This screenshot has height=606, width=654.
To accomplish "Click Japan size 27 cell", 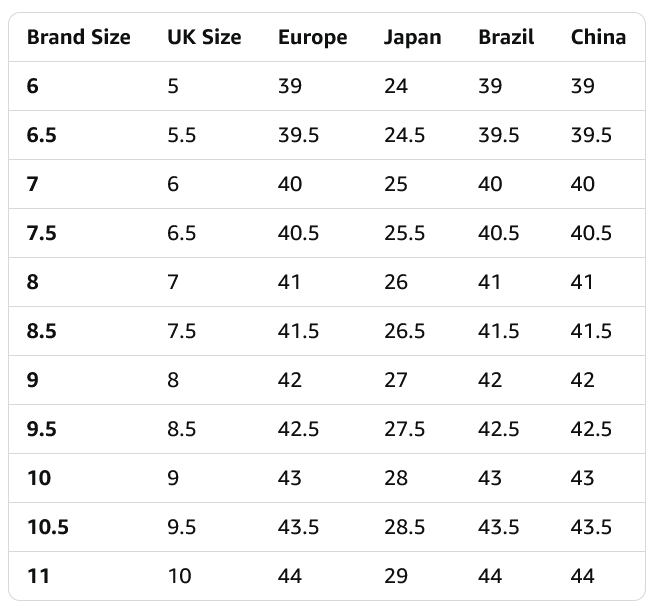I will (396, 380).
